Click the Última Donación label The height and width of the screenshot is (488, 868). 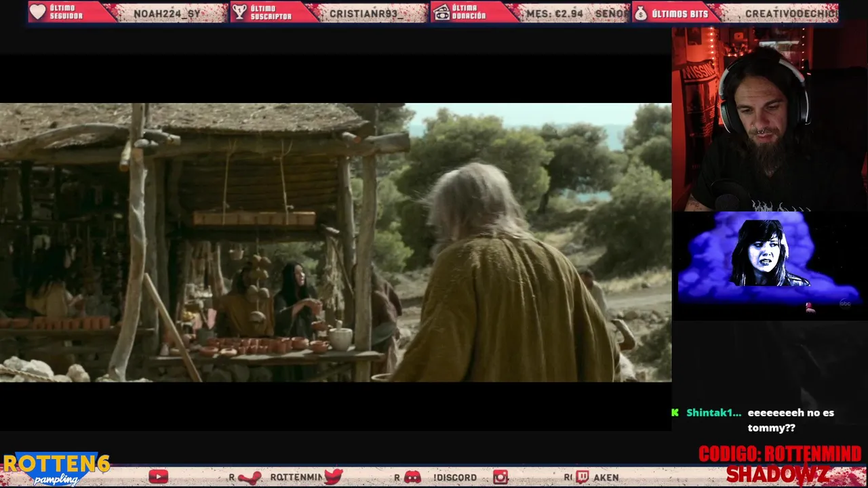pyautogui.click(x=470, y=12)
